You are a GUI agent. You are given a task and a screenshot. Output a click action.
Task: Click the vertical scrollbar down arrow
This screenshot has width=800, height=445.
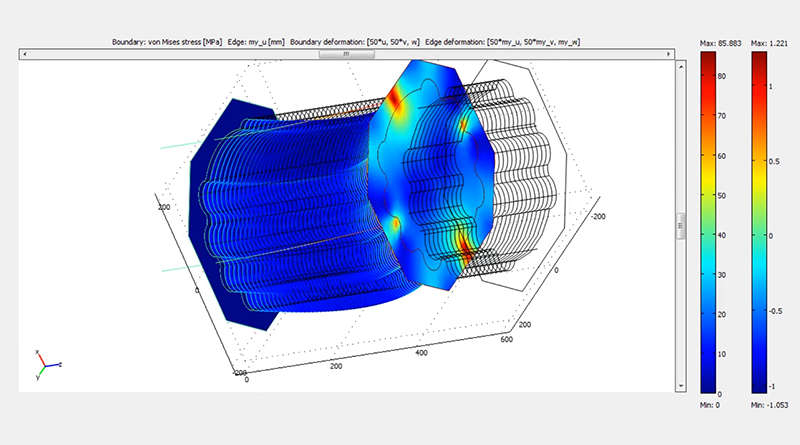681,388
